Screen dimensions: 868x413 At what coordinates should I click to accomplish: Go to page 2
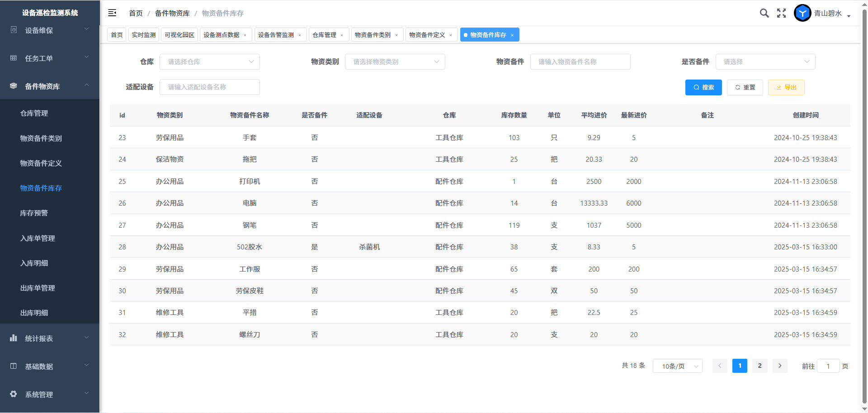(x=759, y=366)
